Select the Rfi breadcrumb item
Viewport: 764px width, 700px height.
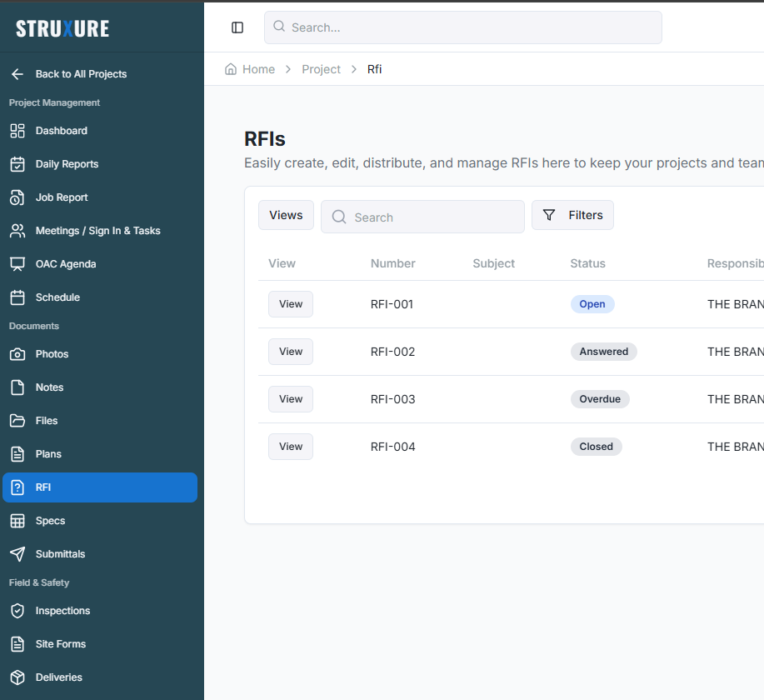click(374, 69)
